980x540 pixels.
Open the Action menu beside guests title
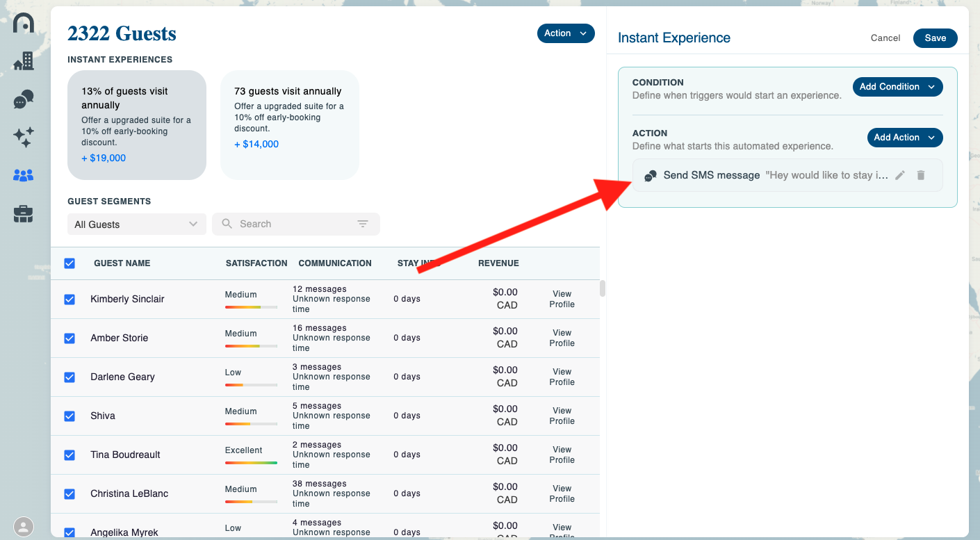pos(565,33)
